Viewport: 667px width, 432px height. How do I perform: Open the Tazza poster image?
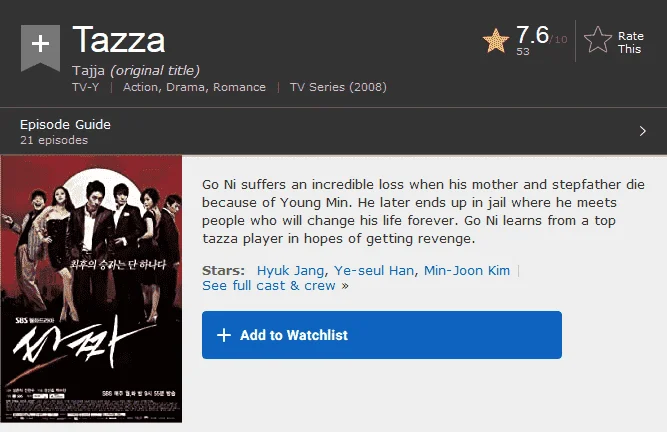click(x=91, y=289)
